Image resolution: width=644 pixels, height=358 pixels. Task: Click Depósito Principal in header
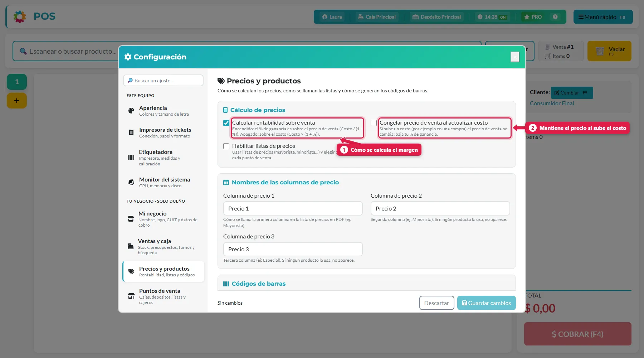(436, 17)
